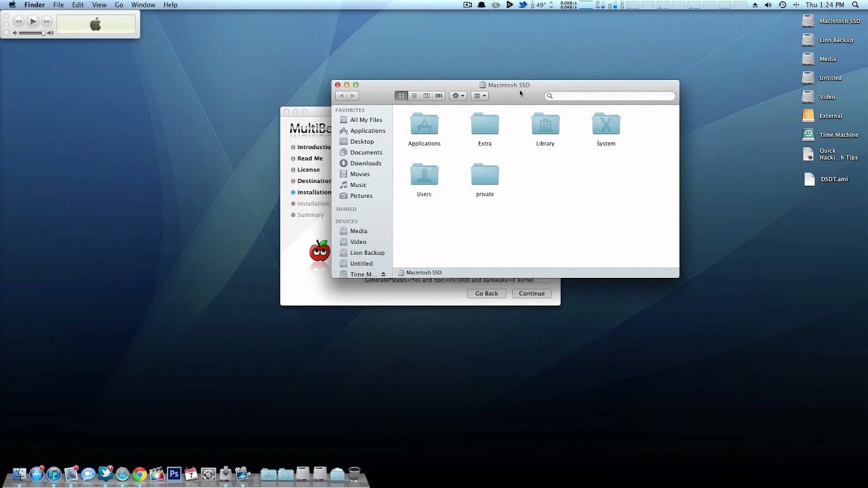This screenshot has height=488, width=868.
Task: Open Trash in the Dock
Action: click(354, 473)
